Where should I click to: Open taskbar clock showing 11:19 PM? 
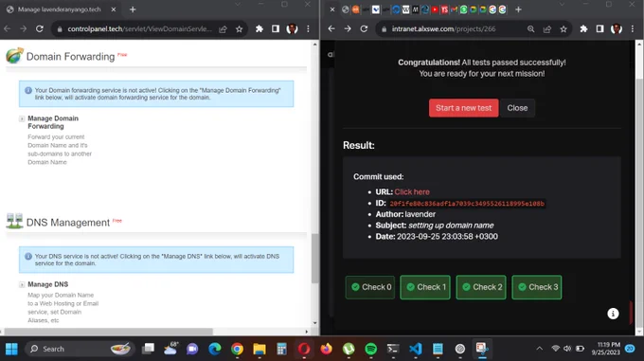[x=606, y=349]
